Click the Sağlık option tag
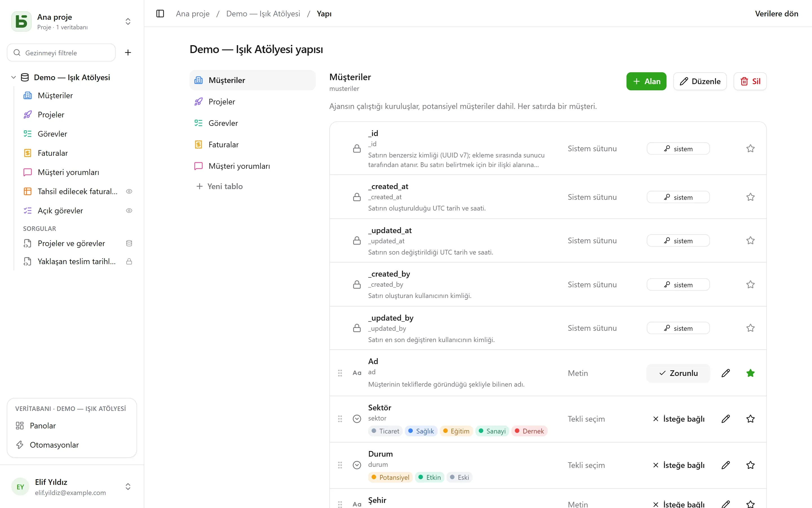 421,431
